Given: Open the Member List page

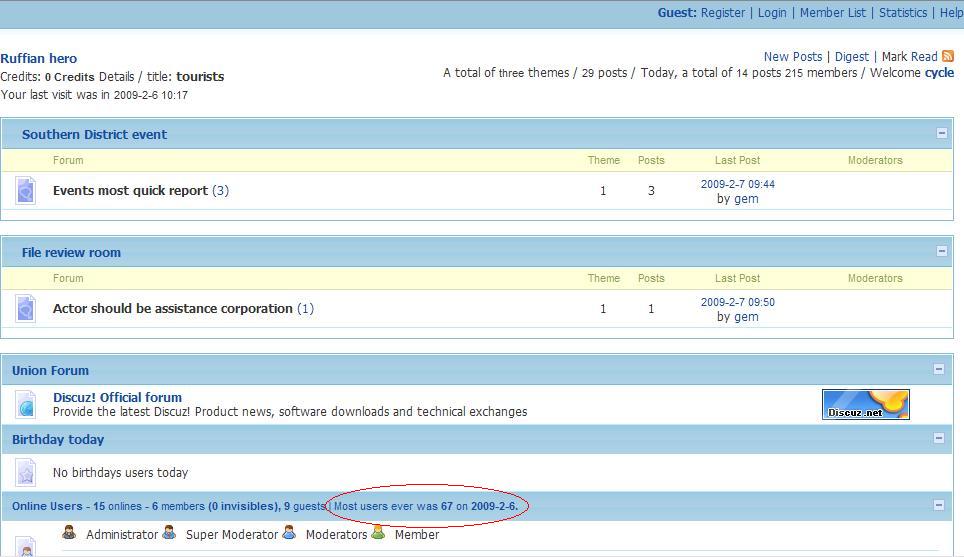Looking at the screenshot, I should click(832, 13).
